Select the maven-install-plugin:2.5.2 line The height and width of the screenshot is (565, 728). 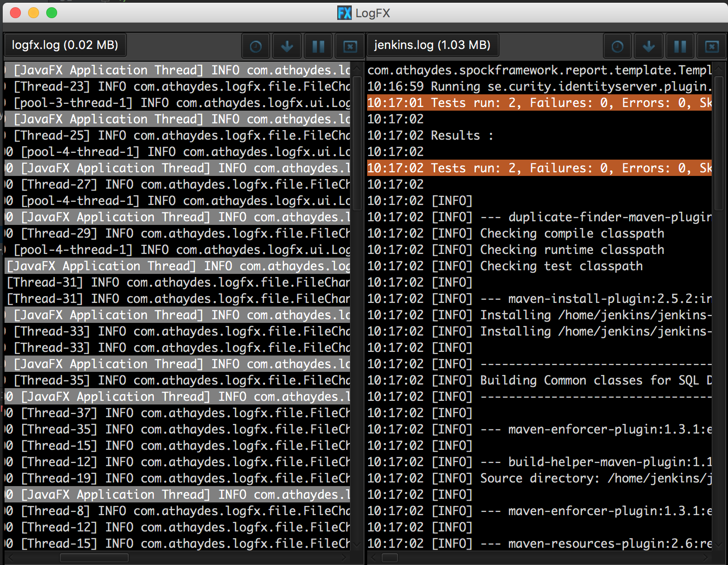539,299
